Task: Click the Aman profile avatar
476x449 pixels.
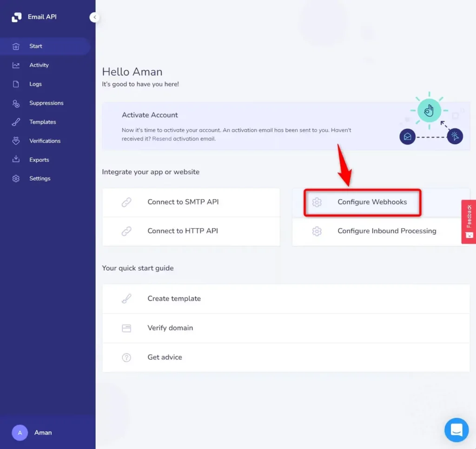Action: pyautogui.click(x=20, y=432)
